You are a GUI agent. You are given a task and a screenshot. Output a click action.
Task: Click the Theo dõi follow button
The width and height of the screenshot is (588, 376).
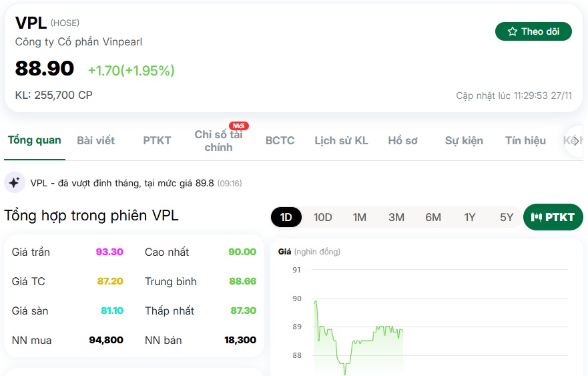tap(533, 31)
